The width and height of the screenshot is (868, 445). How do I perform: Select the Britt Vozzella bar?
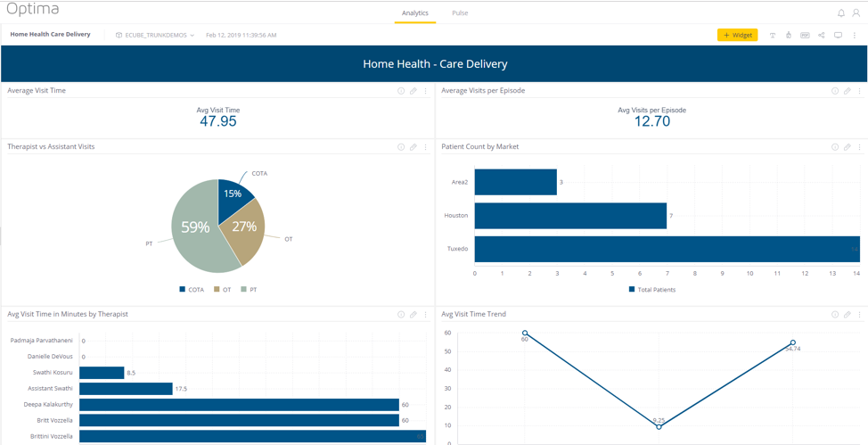pos(239,421)
